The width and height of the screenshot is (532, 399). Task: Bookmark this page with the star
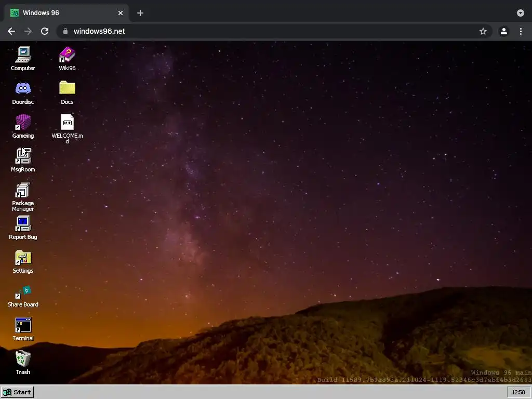[483, 31]
